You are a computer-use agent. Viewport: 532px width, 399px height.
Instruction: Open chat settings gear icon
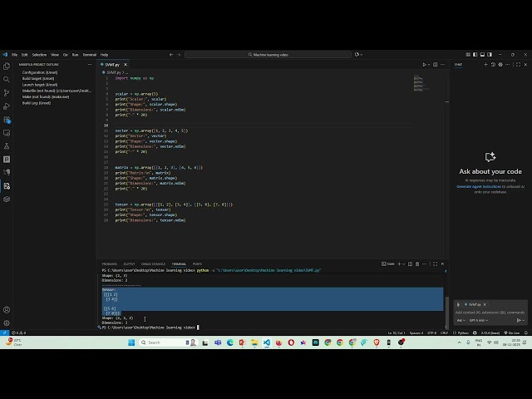(x=500, y=65)
